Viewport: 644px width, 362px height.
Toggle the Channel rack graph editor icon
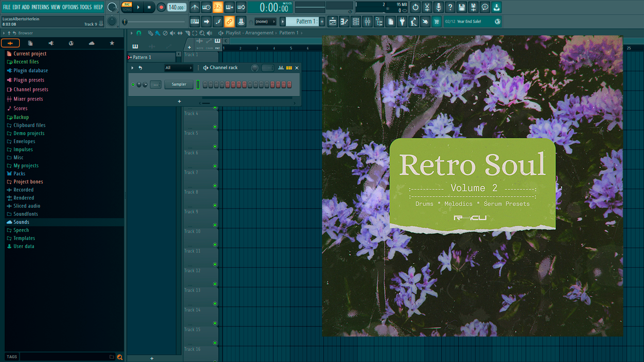(281, 68)
